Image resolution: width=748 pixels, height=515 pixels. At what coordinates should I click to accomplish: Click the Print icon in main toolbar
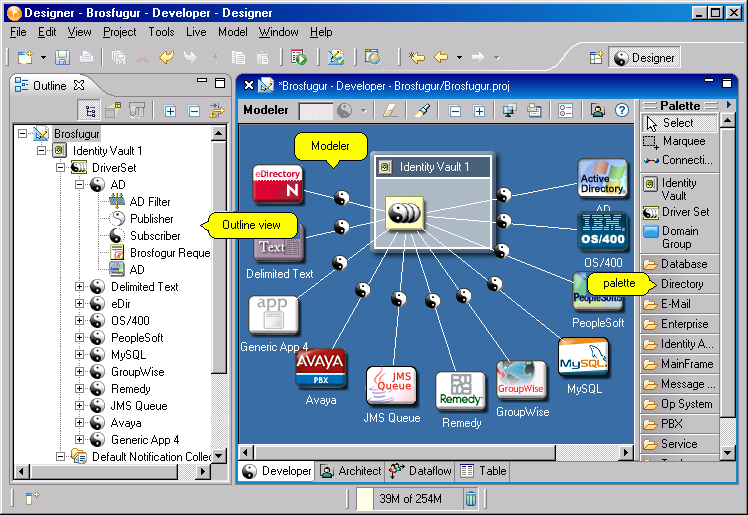(86, 58)
